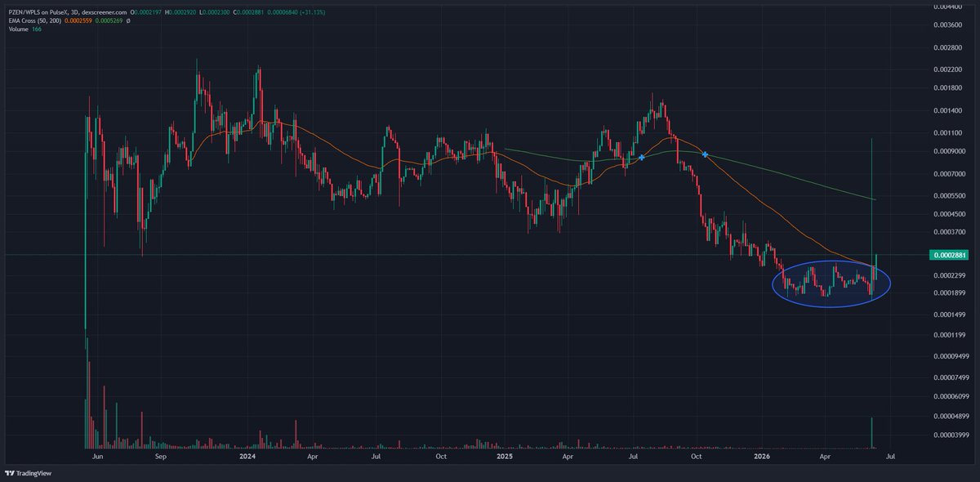
Task: Click the 2024 label on the time axis
Action: pos(248,457)
